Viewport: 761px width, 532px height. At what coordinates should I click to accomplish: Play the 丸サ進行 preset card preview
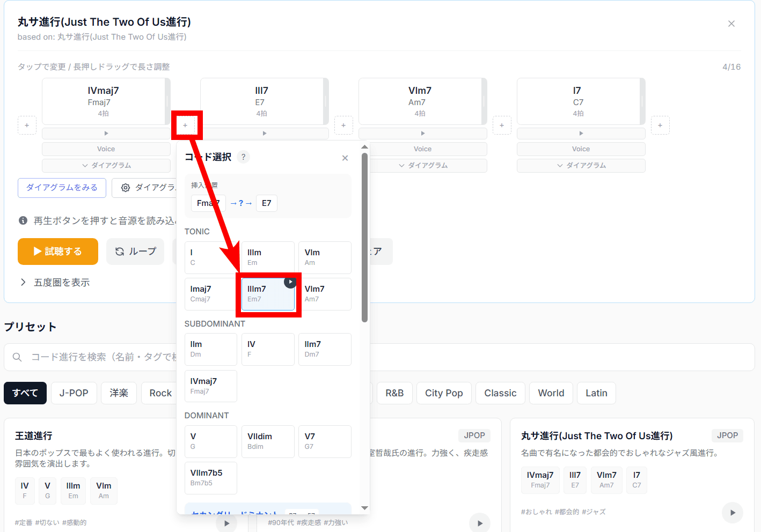pyautogui.click(x=732, y=513)
